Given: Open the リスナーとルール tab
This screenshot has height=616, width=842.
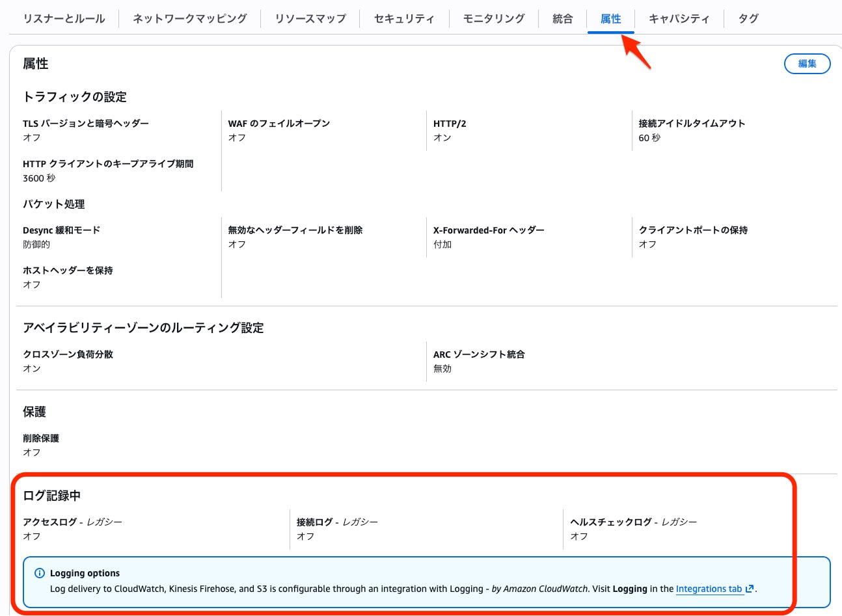Looking at the screenshot, I should click(64, 18).
